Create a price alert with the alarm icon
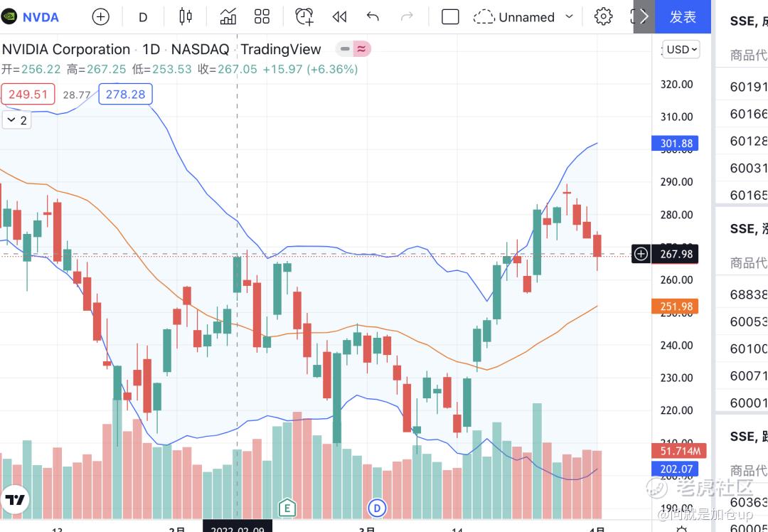 pos(304,17)
